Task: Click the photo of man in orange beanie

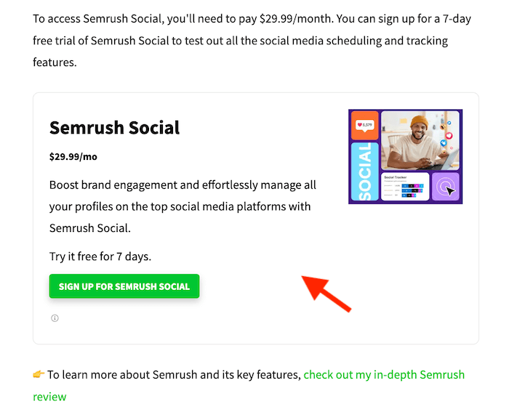Action: (x=420, y=140)
